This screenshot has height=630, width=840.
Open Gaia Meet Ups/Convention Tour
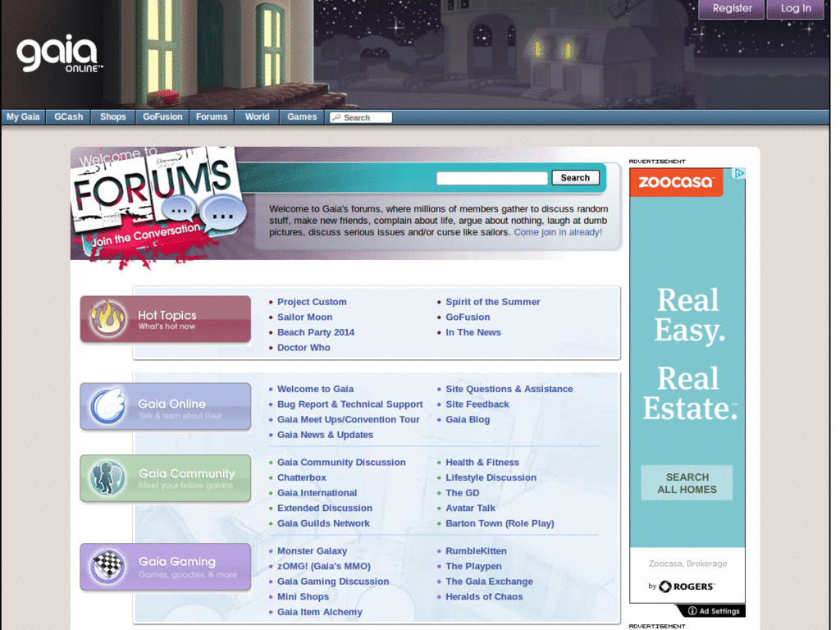pos(348,419)
